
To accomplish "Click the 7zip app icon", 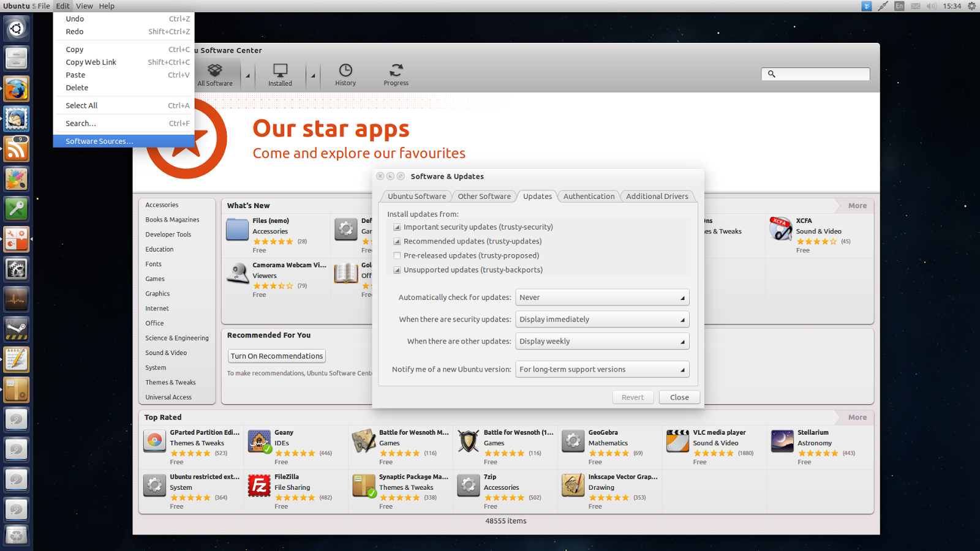I will pyautogui.click(x=469, y=485).
